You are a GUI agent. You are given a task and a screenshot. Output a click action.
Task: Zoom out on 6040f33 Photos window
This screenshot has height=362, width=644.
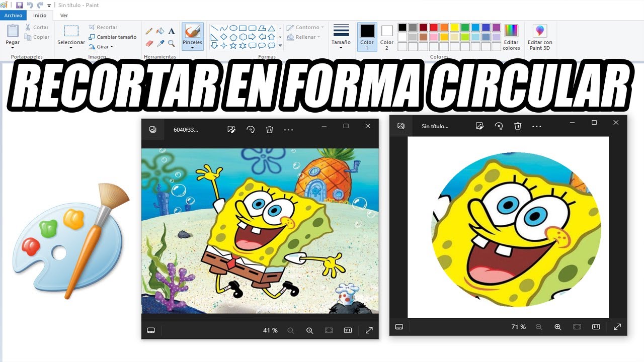pyautogui.click(x=291, y=330)
